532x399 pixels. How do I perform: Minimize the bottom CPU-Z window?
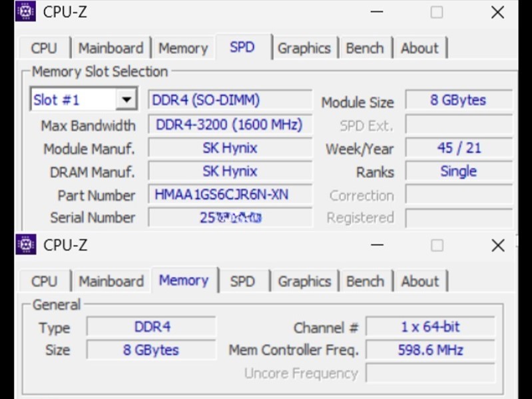377,245
